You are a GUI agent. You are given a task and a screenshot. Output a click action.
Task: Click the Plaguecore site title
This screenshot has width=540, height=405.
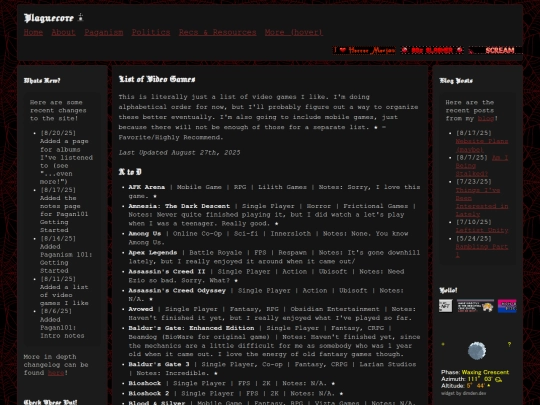(x=49, y=18)
